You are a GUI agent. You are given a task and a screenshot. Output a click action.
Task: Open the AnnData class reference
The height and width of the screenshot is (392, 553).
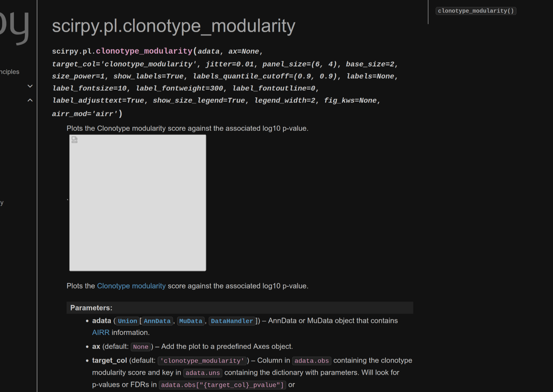pyautogui.click(x=157, y=321)
